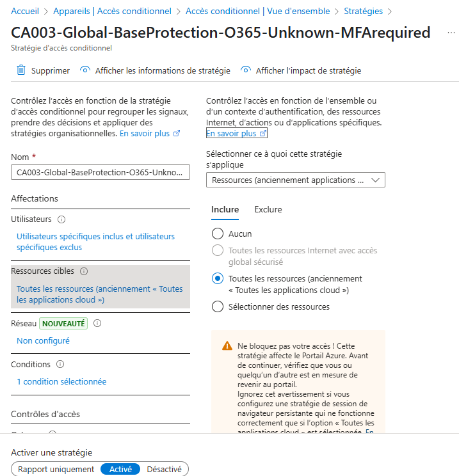Click the info icon beside Conditions

click(60, 365)
